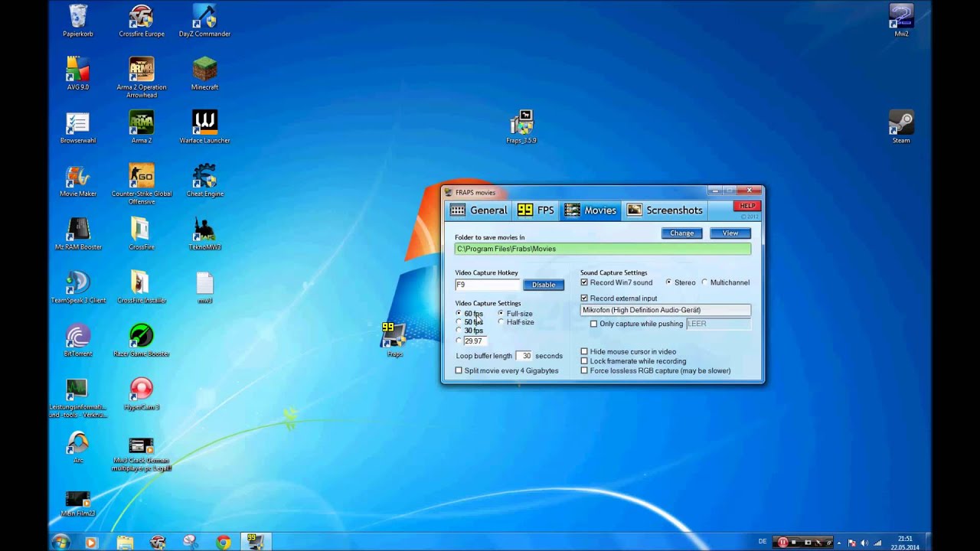Enable Lock framerate while recording
Viewport: 980px width, 551px height.
[x=584, y=361]
